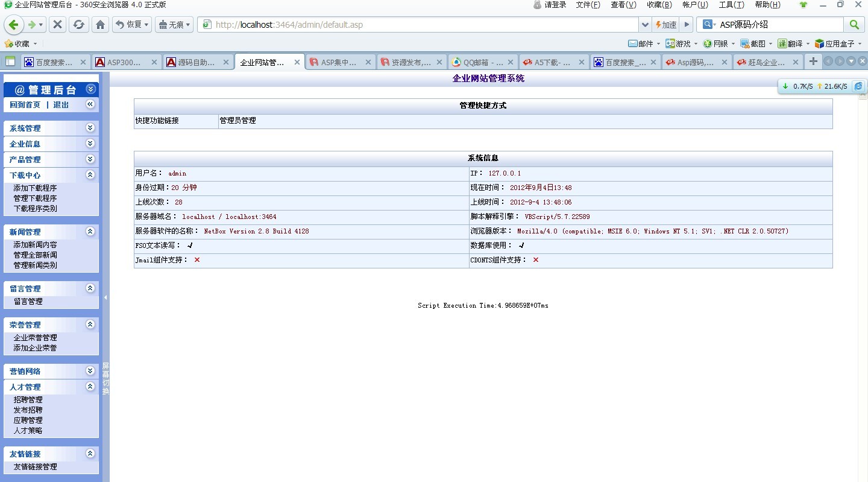The height and width of the screenshot is (482, 868).
Task: Expand the 营销网络 section
Action: click(90, 371)
